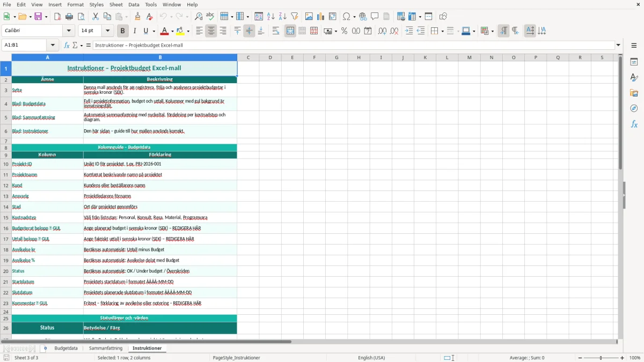Viewport: 644px width, 362px height.
Task: Click the zoom percentage 100%
Action: 635,358
